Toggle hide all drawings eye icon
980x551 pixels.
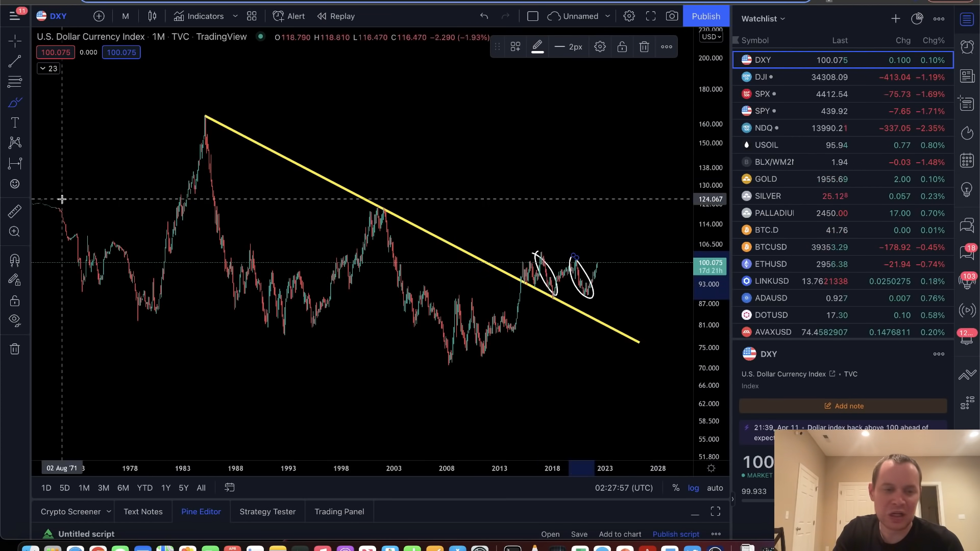coord(15,320)
